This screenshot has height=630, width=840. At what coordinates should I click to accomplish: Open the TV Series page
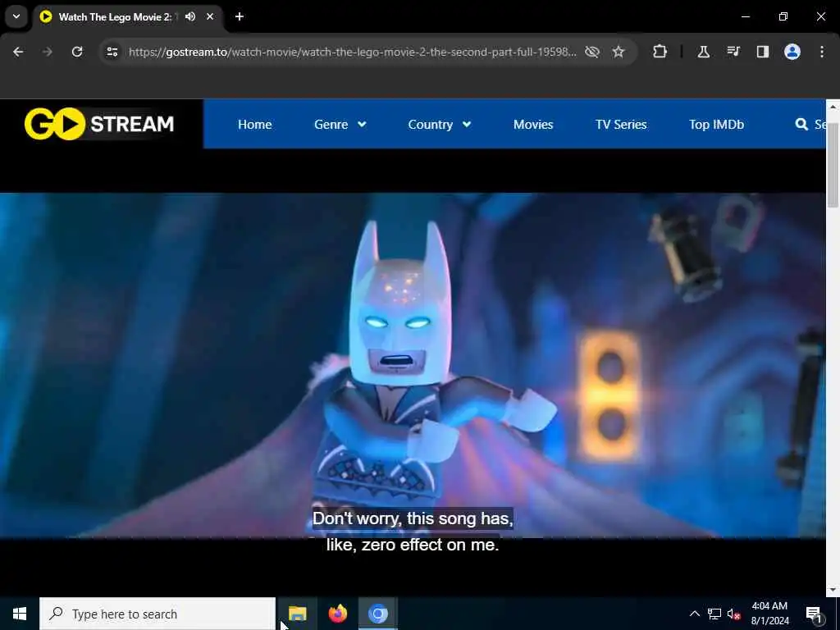(621, 125)
